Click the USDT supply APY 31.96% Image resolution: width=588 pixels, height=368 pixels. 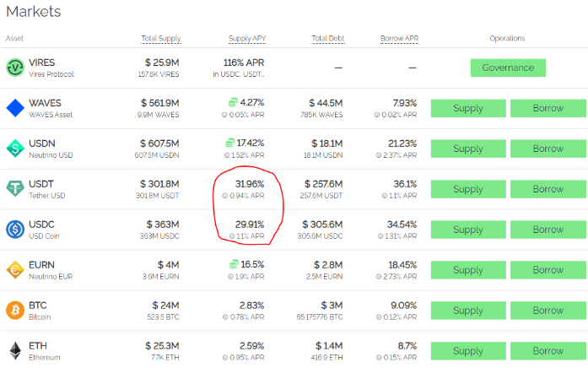(250, 184)
